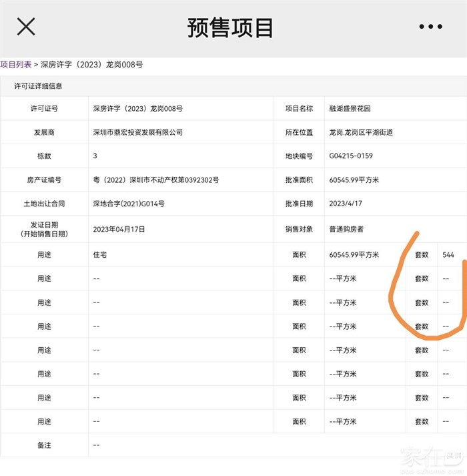
Task: Select building count value 3
Action: tap(95, 156)
